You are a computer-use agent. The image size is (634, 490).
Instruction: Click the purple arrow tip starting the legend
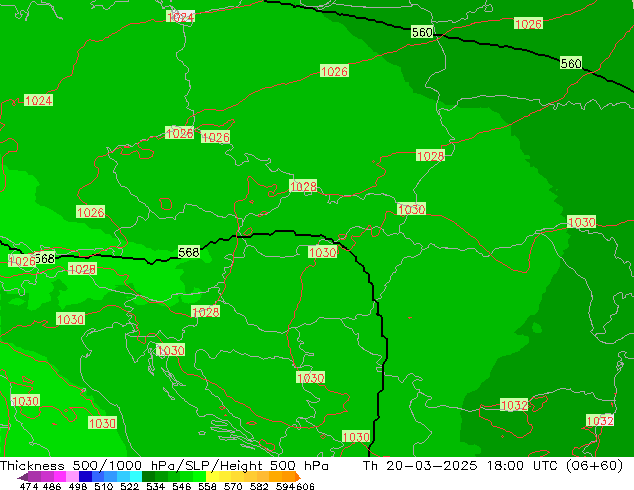[23, 477]
